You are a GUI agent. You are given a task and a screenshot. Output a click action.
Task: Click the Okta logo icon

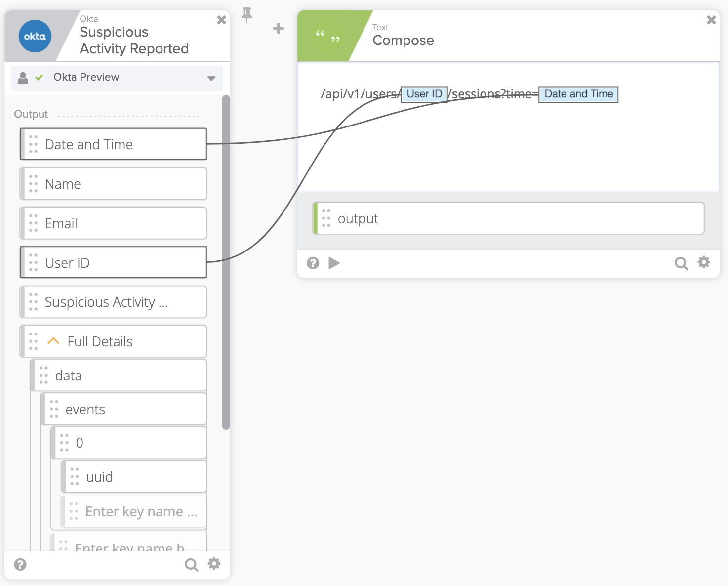tap(35, 36)
